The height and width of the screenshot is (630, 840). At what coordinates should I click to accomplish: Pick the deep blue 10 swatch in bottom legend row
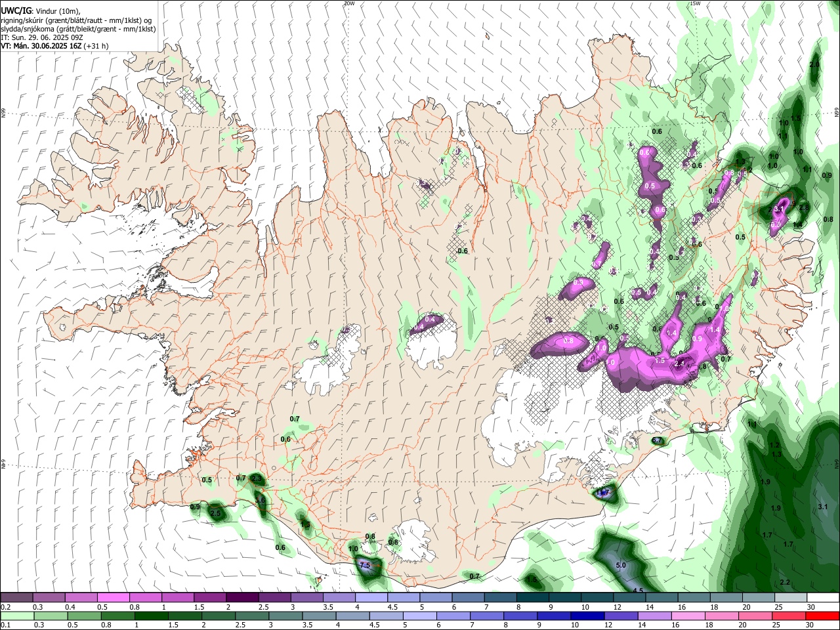(587, 616)
